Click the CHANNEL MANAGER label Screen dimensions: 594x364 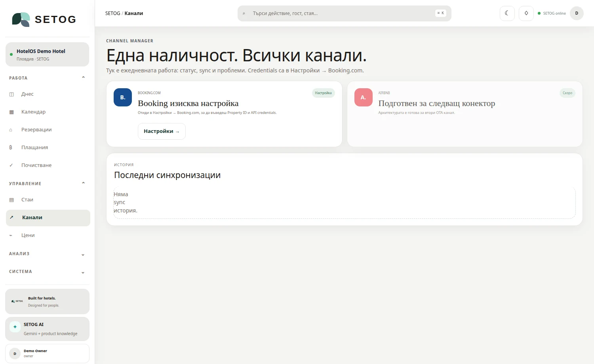pyautogui.click(x=129, y=41)
